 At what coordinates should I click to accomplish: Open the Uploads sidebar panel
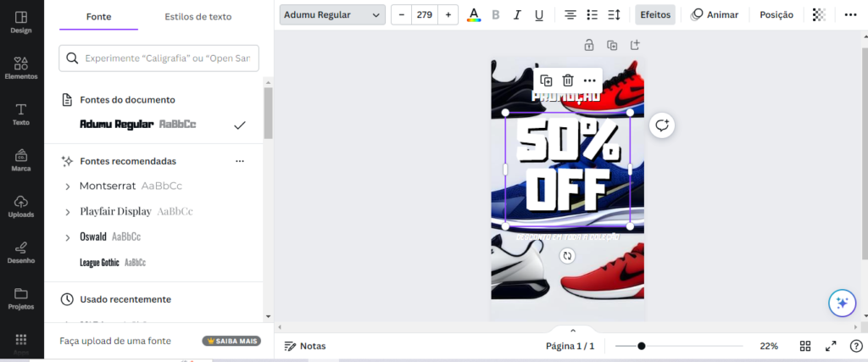coord(21,206)
